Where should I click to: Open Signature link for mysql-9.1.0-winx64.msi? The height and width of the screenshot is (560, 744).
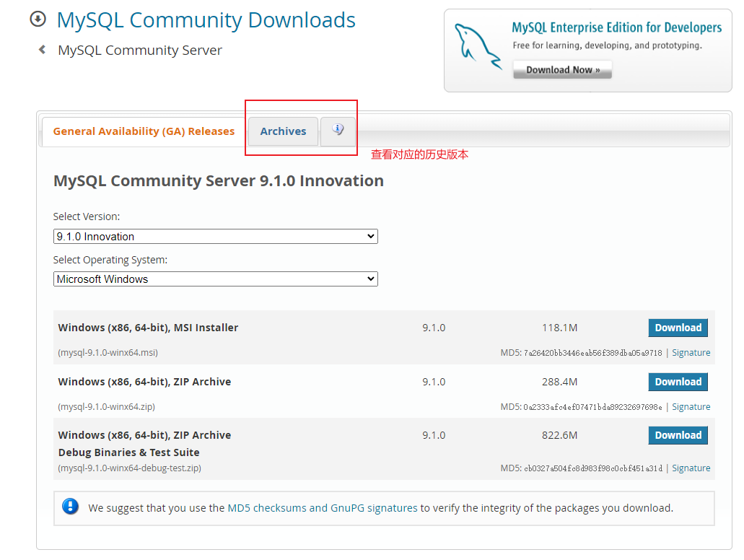691,353
